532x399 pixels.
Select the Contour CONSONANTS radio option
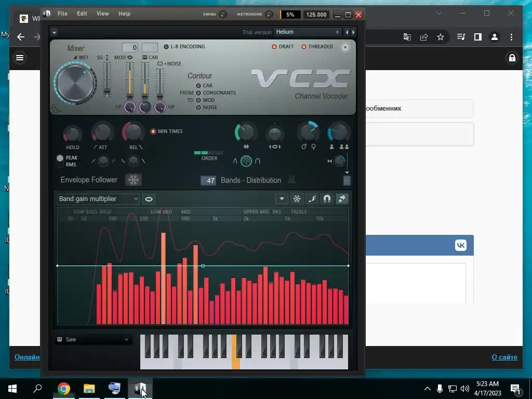[198, 92]
